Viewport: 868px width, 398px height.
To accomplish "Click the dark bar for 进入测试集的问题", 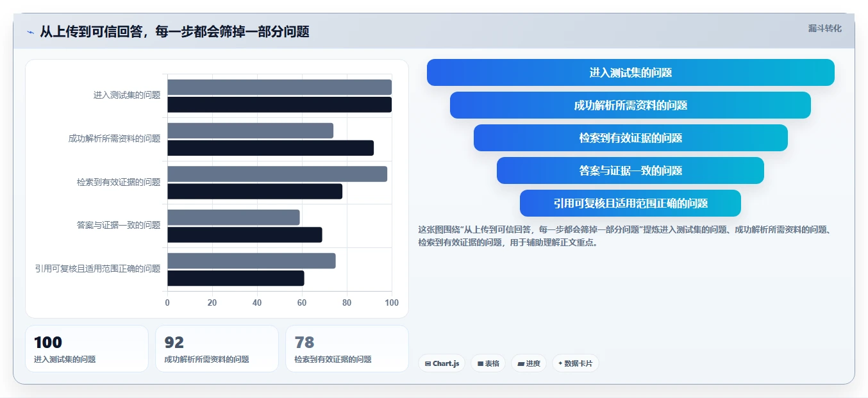I will (x=280, y=104).
